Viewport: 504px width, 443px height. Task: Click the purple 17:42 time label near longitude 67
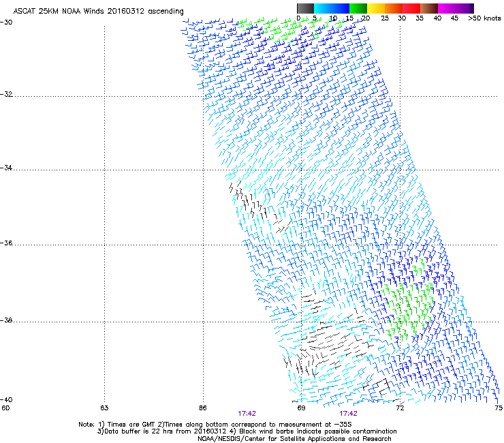(x=247, y=414)
